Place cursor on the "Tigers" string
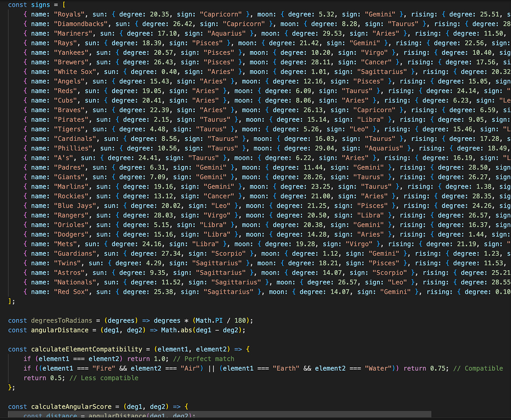The width and height of the screenshot is (511, 420). click(70, 129)
